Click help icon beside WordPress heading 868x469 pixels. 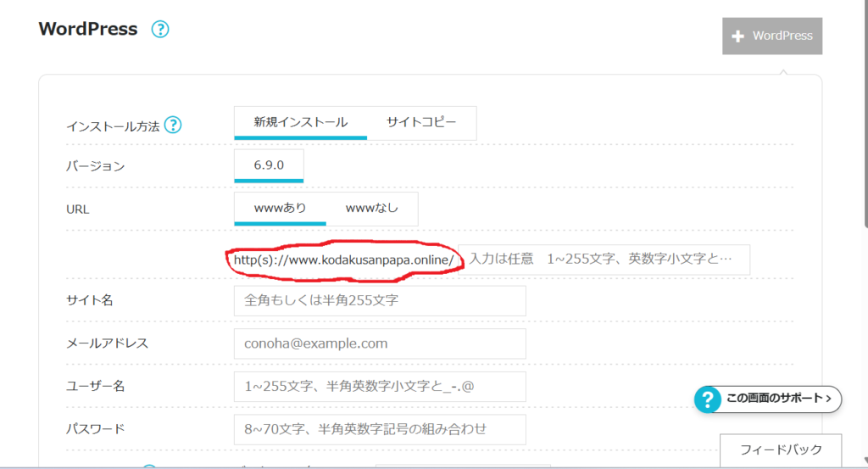click(160, 30)
